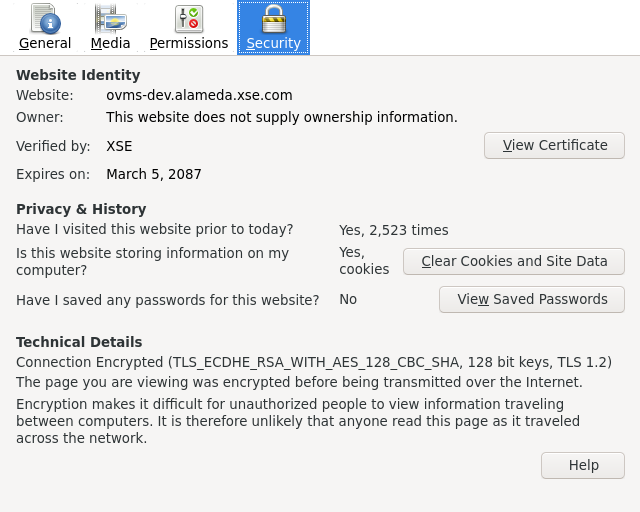Open View Saved Passwords

pyautogui.click(x=532, y=300)
